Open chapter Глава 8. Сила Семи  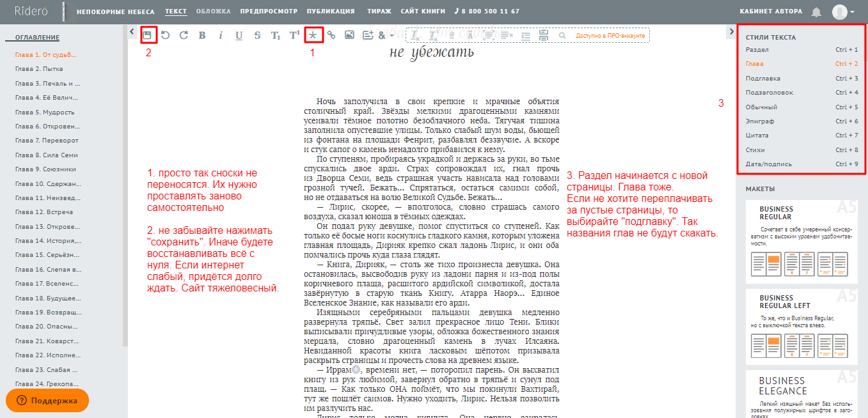(x=47, y=155)
